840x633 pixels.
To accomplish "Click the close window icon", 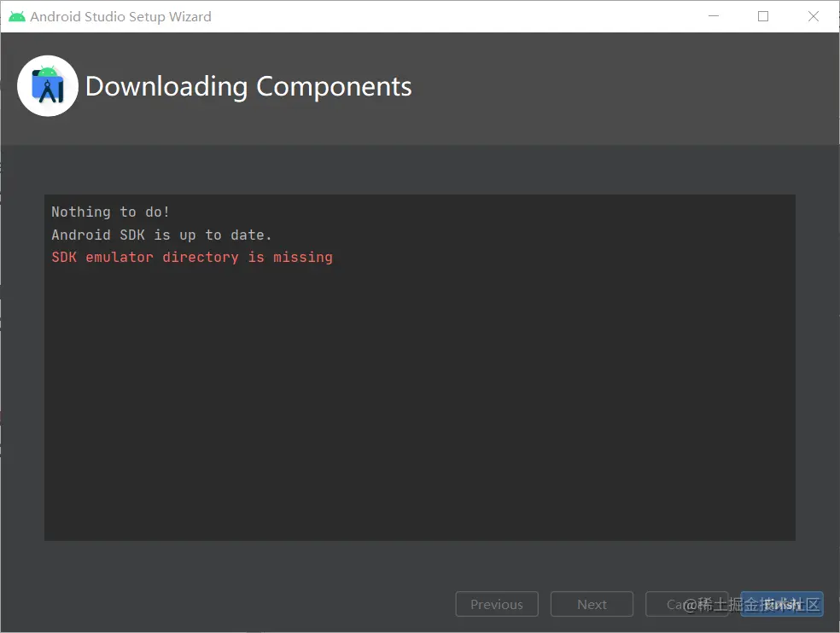I will click(812, 15).
